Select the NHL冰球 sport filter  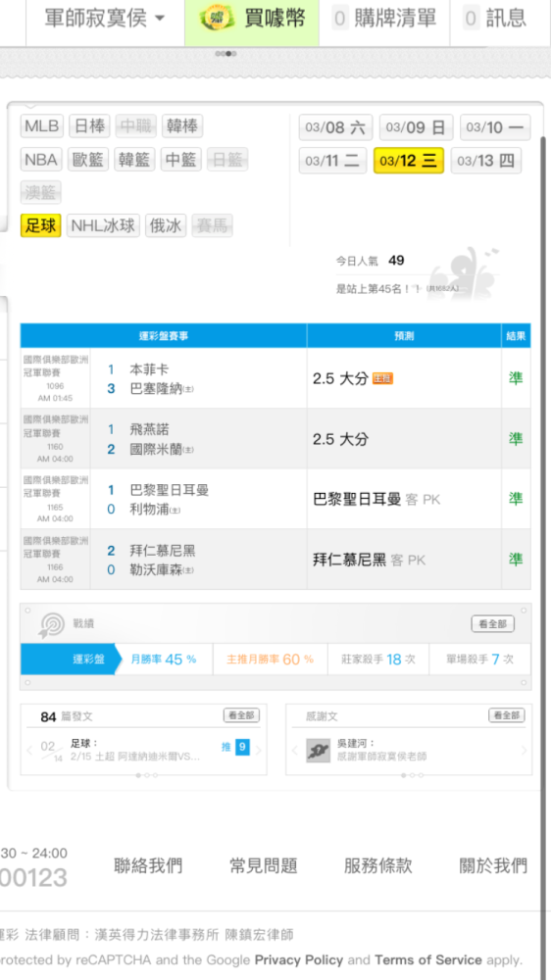tap(103, 225)
